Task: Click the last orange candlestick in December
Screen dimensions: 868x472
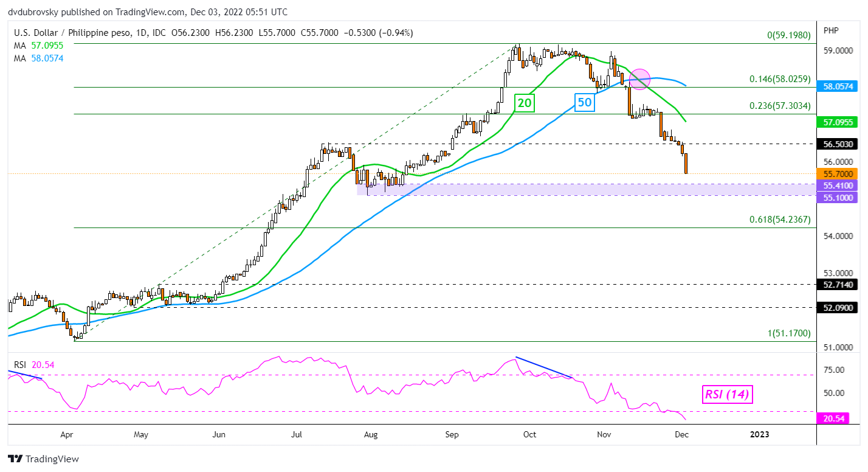Action: click(686, 164)
